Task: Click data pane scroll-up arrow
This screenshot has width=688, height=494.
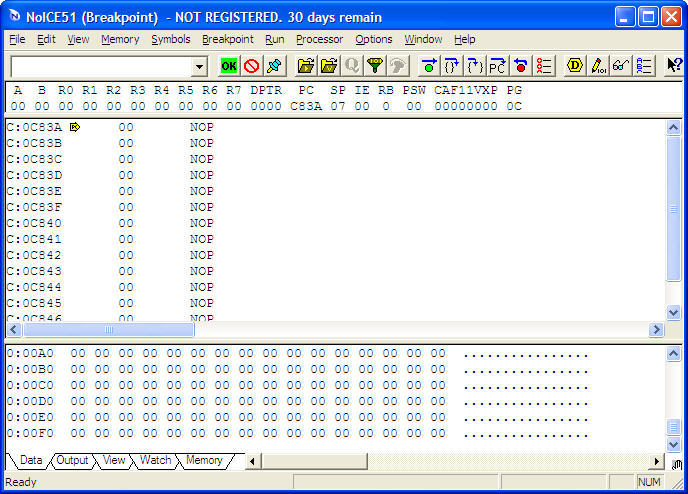Action: tap(674, 354)
